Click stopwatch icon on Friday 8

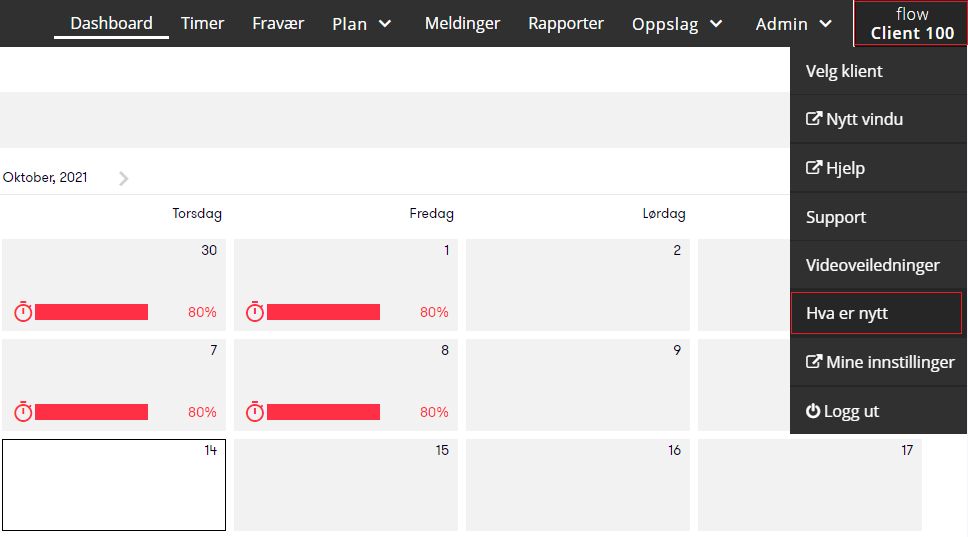coord(255,412)
